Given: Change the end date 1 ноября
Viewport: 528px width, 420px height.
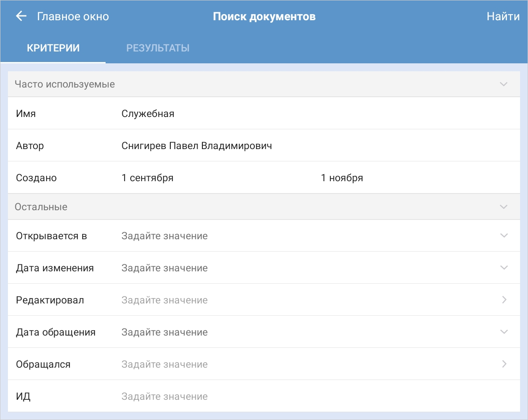Looking at the screenshot, I should 342,178.
